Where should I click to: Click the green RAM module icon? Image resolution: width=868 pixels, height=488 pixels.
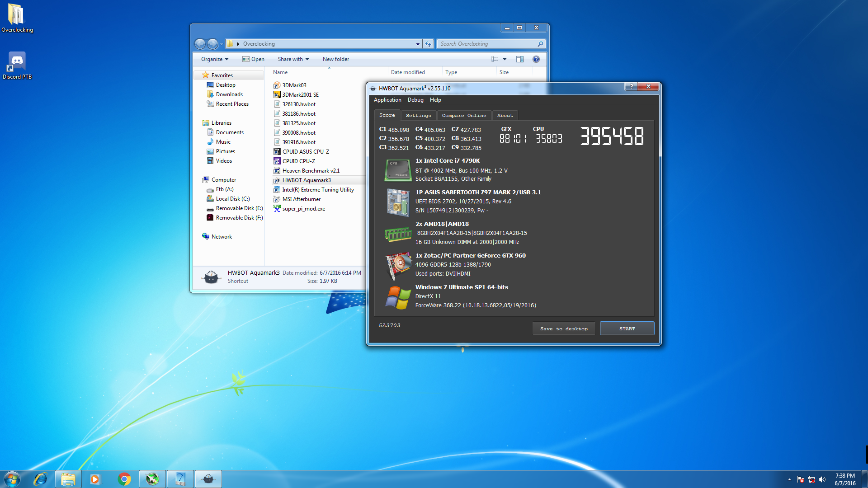pyautogui.click(x=398, y=234)
